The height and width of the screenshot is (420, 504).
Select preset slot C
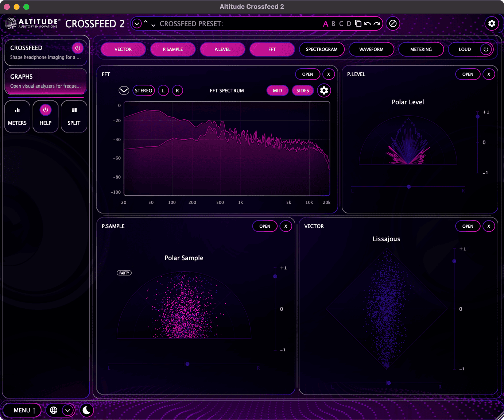[x=341, y=24]
